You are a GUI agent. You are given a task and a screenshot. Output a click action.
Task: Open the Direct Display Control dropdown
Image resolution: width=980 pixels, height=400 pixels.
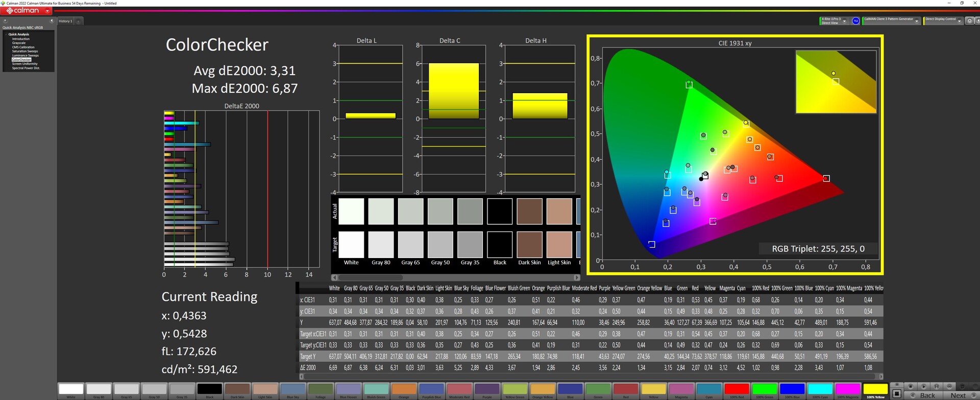point(960,21)
